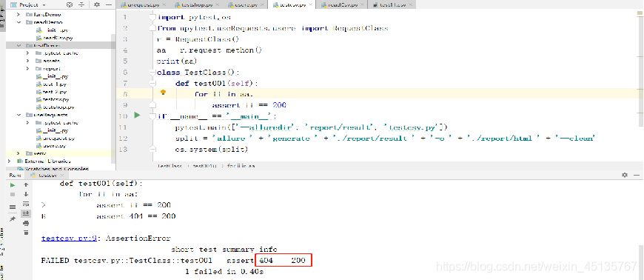Click the print icon in Run panel

(26, 223)
